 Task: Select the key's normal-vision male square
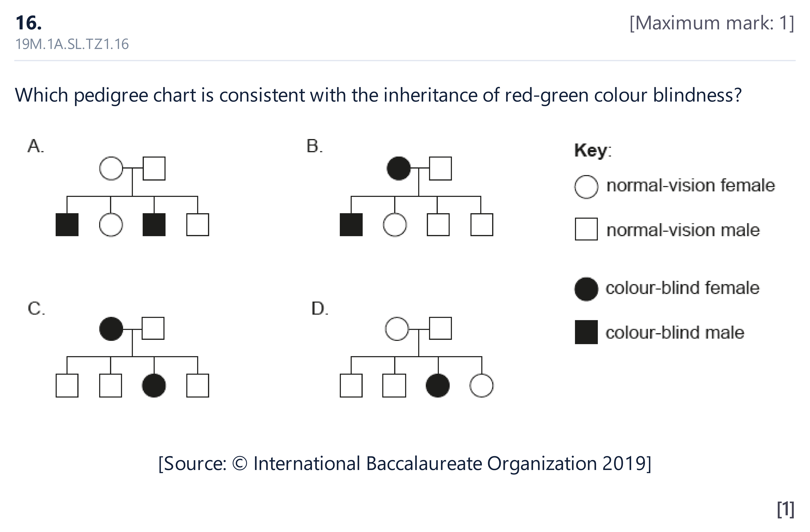click(x=586, y=229)
